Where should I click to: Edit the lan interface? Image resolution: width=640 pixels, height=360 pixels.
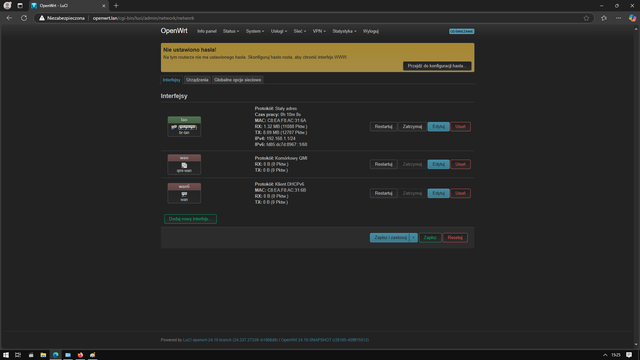(438, 127)
